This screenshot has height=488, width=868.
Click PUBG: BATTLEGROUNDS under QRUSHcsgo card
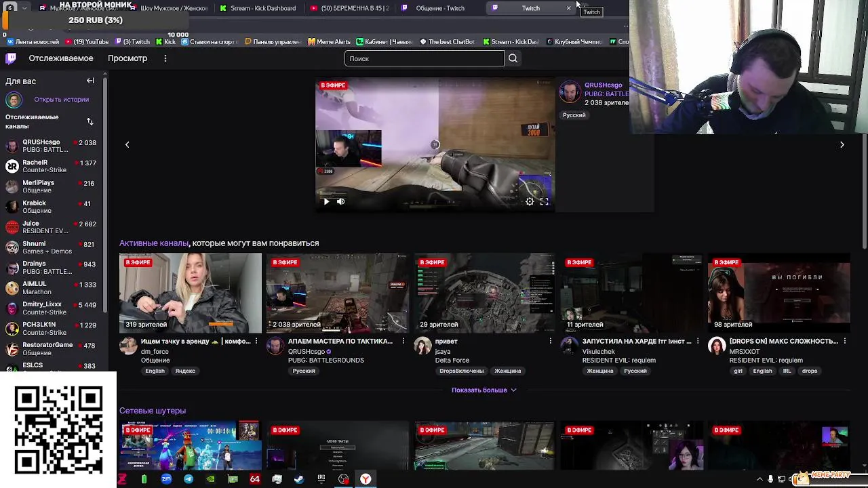pyautogui.click(x=326, y=361)
